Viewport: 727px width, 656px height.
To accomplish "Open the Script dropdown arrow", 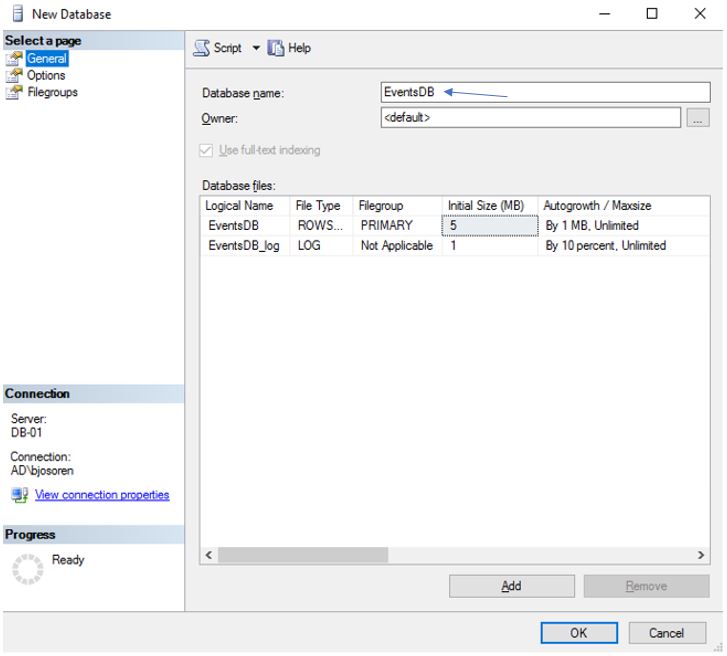I will [255, 48].
